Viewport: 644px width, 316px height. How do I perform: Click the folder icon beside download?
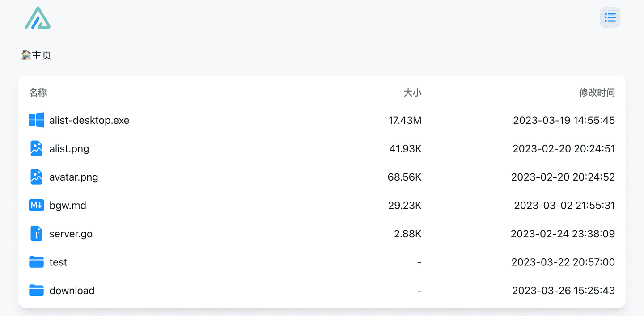pyautogui.click(x=36, y=291)
